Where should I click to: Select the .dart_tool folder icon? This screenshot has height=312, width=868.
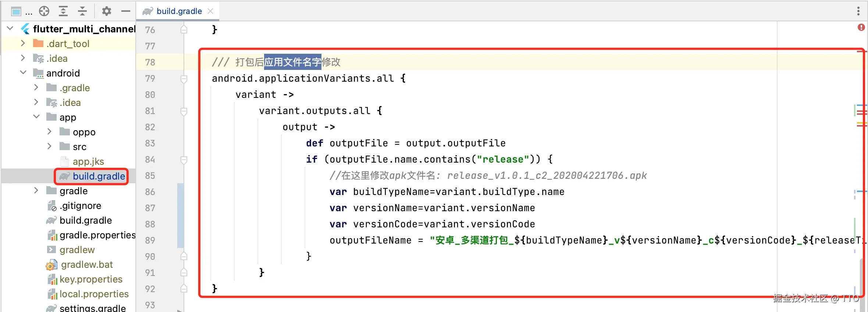click(x=38, y=43)
